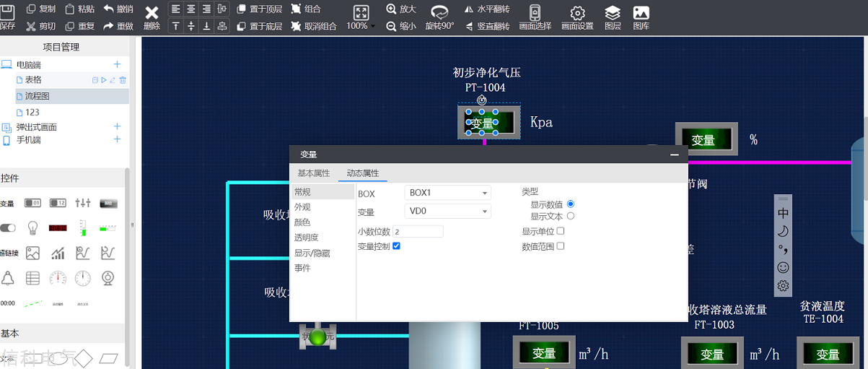868x369 pixels.
Task: Align selected items right
Action: [206, 9]
